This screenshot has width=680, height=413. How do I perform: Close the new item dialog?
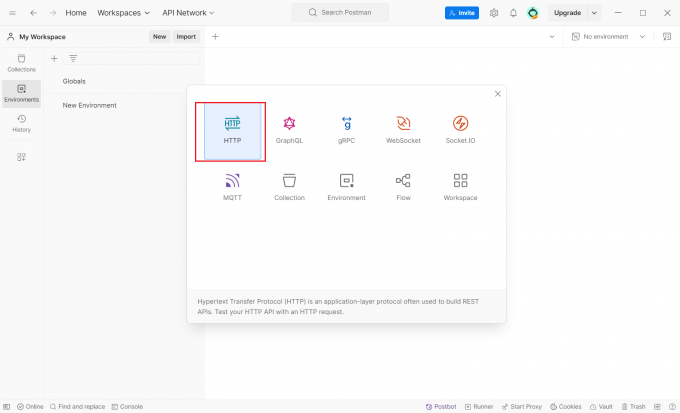[x=497, y=94]
